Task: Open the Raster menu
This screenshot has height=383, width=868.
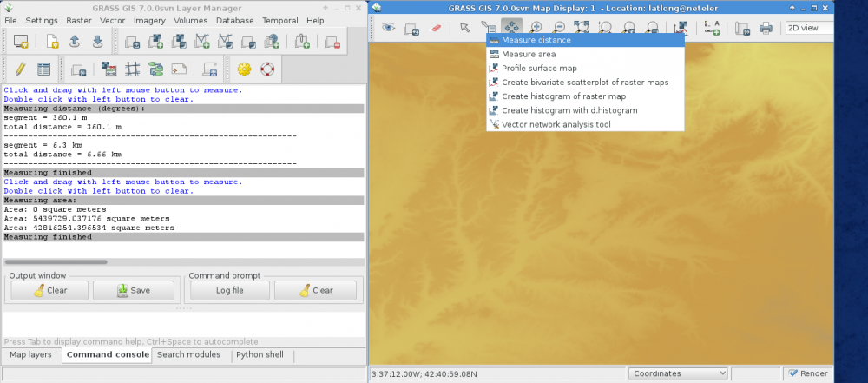Action: coord(79,21)
